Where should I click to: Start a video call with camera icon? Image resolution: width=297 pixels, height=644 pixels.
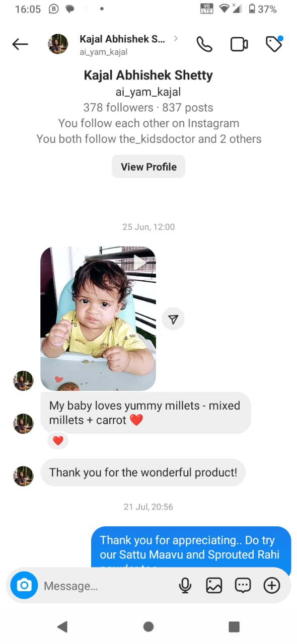click(x=239, y=44)
